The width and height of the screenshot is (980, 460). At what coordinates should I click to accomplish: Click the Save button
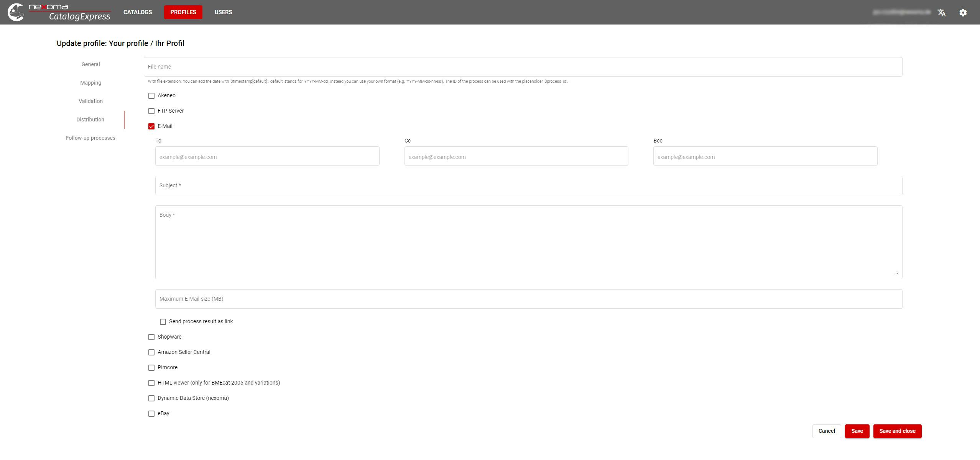(x=857, y=431)
